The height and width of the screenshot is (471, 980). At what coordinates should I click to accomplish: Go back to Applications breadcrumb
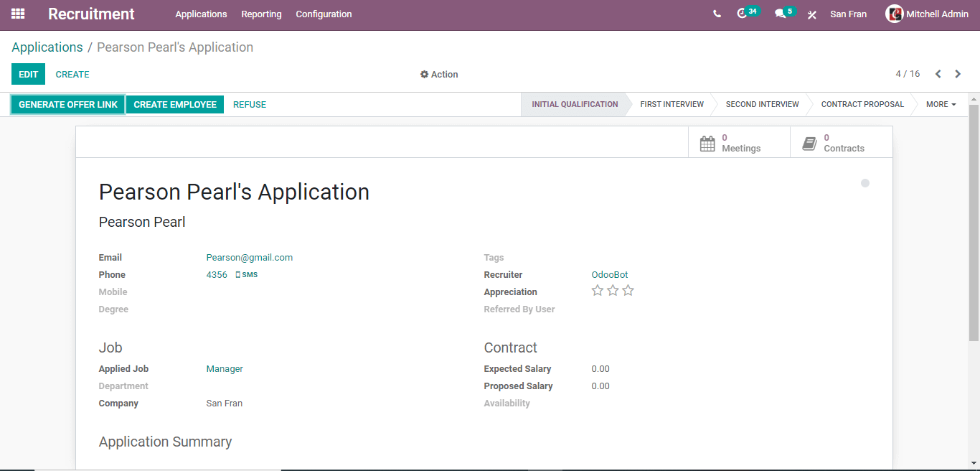[47, 47]
